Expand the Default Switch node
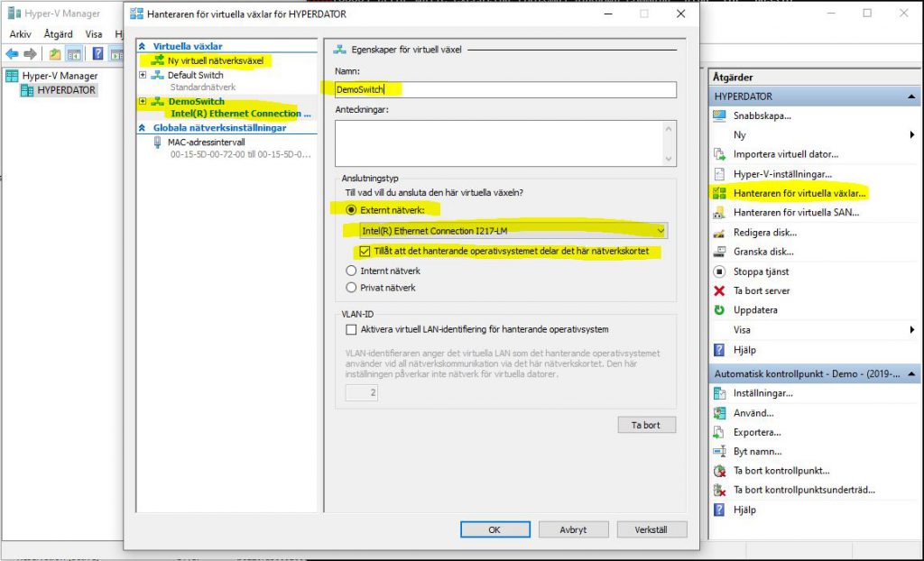Viewport: 924px width, 561px height. coord(143,75)
